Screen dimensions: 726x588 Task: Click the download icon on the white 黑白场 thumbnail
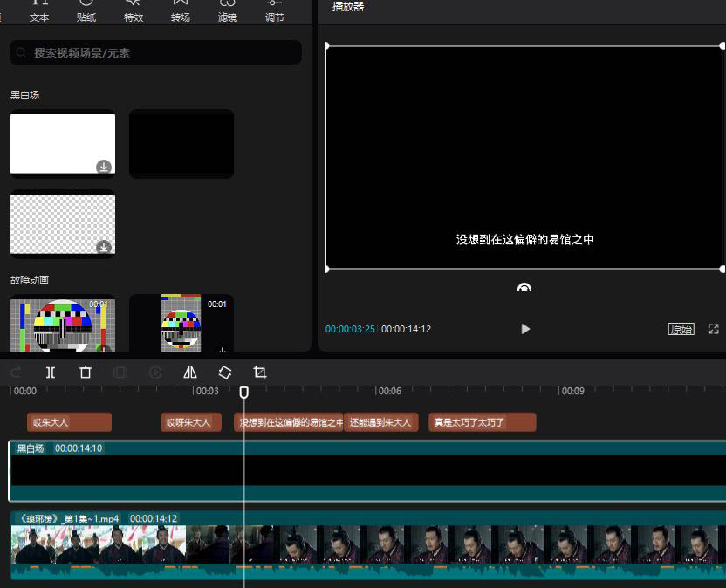(x=104, y=167)
